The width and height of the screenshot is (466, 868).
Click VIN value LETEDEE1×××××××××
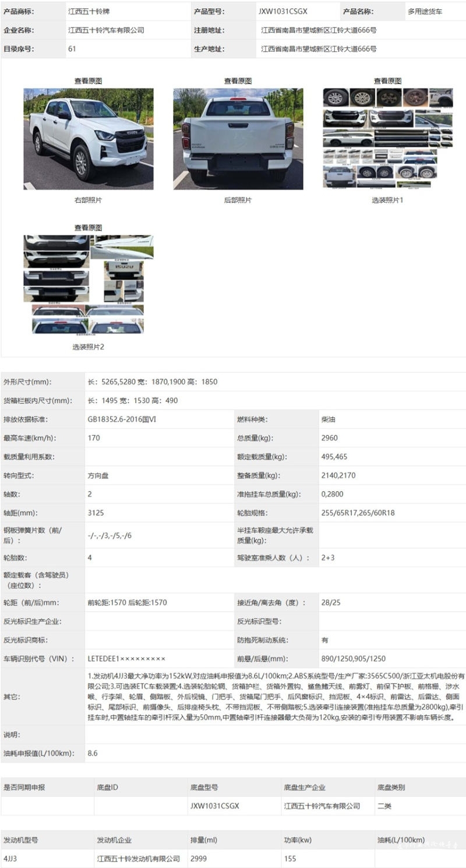(126, 659)
